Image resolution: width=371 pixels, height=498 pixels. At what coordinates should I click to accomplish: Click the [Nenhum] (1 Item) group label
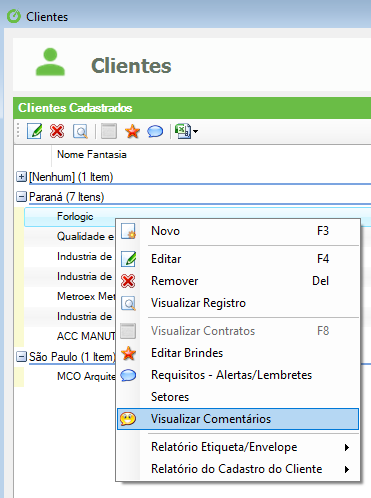click(71, 177)
